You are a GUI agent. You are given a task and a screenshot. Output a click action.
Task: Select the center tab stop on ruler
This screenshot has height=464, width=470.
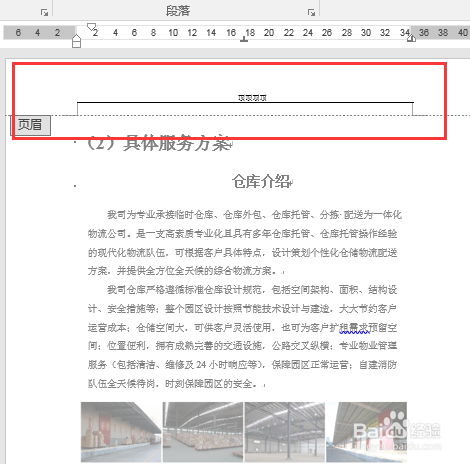pos(244,40)
